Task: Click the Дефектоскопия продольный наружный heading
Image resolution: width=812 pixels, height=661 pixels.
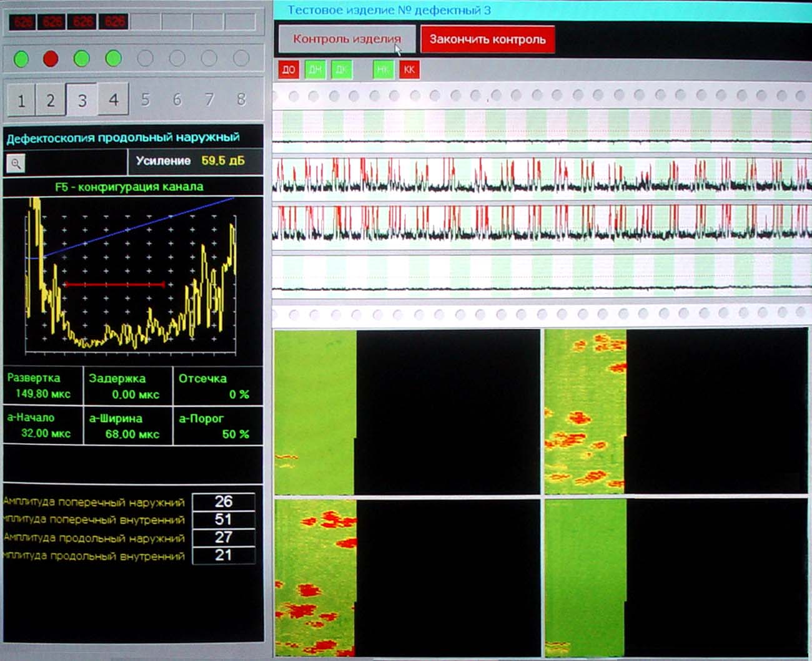Action: pos(123,137)
